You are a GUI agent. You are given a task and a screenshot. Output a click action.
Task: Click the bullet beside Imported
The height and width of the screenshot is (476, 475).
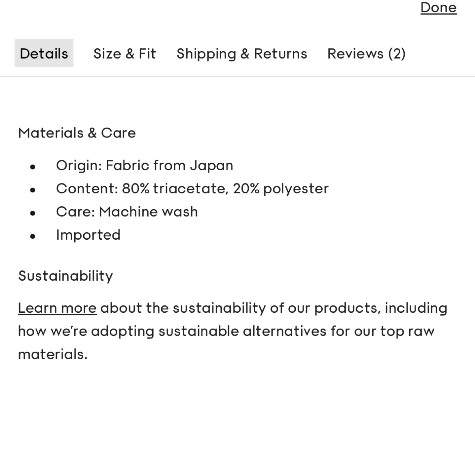pos(32,236)
